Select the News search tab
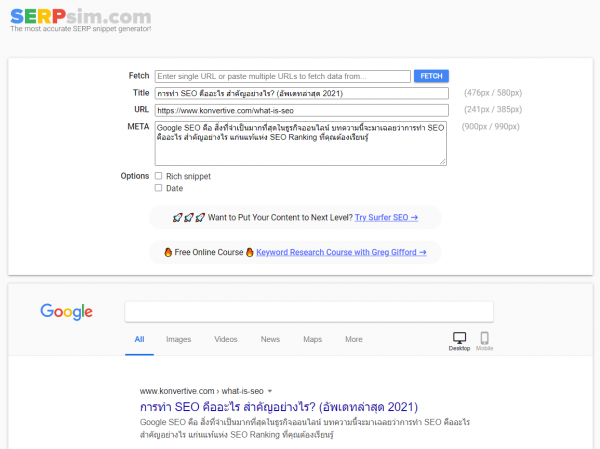Viewport: 600px width, 449px height. click(270, 339)
